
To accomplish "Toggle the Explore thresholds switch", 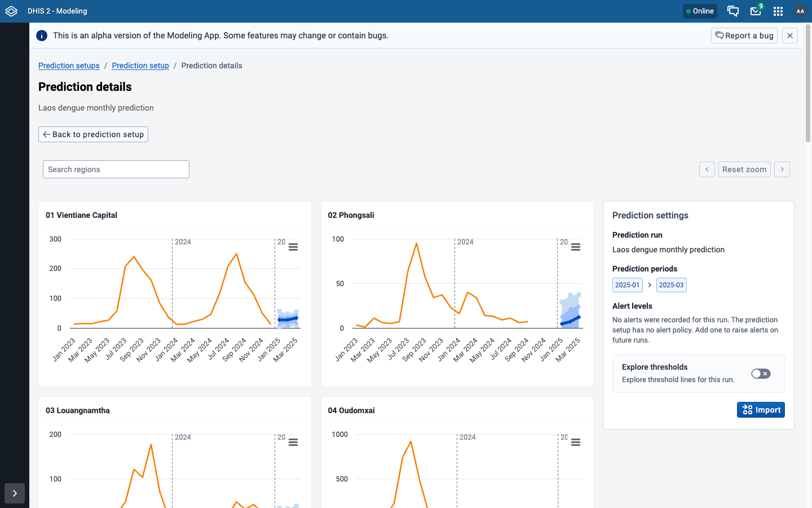I will pos(761,374).
